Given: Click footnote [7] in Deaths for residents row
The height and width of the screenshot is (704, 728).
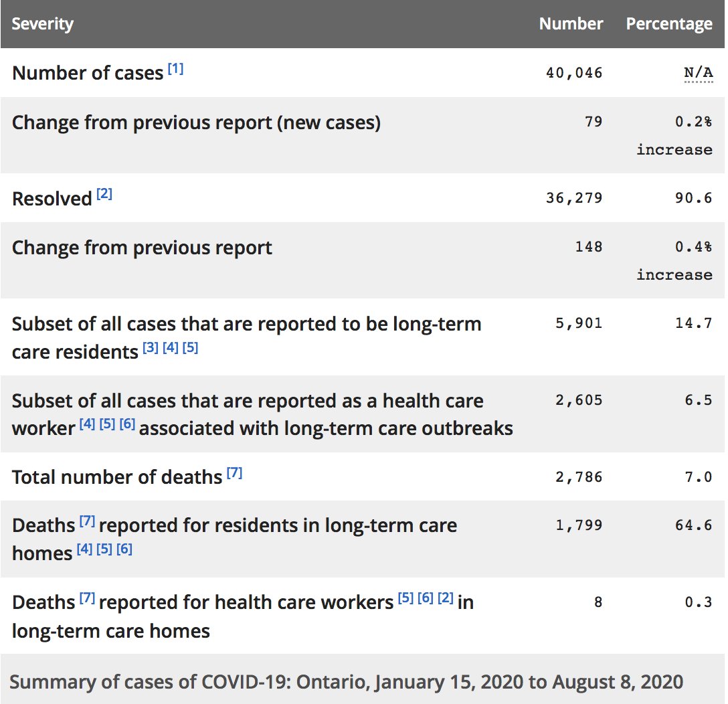Looking at the screenshot, I should click(87, 521).
